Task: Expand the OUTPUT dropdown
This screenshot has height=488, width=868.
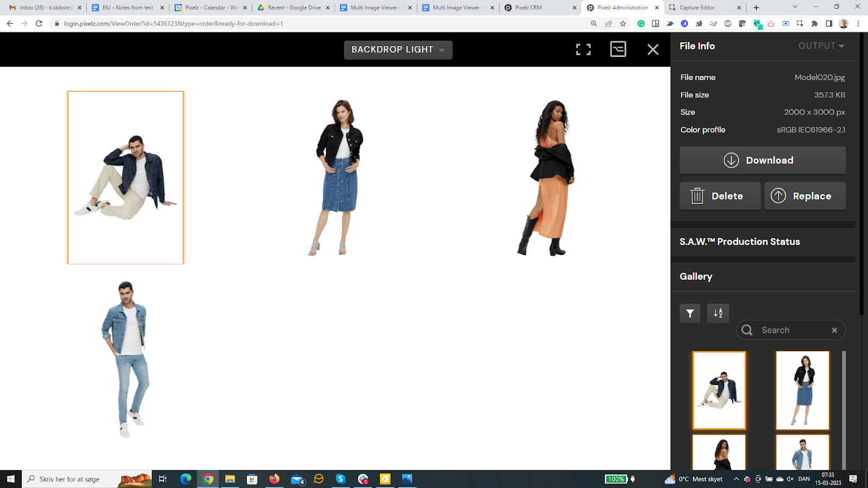Action: coord(821,46)
